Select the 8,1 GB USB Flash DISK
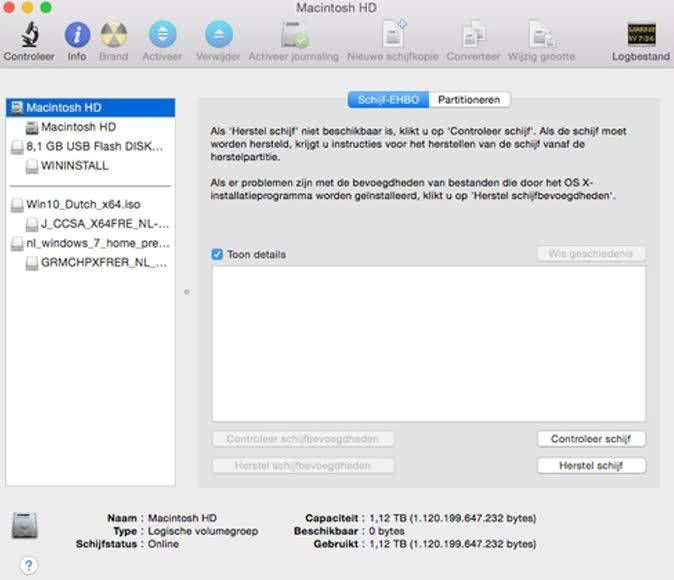Viewport: 674px width, 580px height. [x=91, y=146]
